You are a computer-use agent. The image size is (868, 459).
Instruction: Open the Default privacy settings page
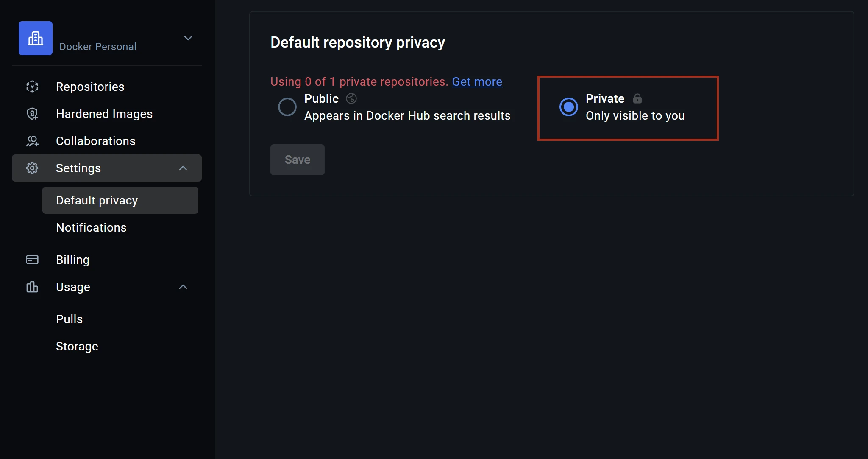pos(97,200)
